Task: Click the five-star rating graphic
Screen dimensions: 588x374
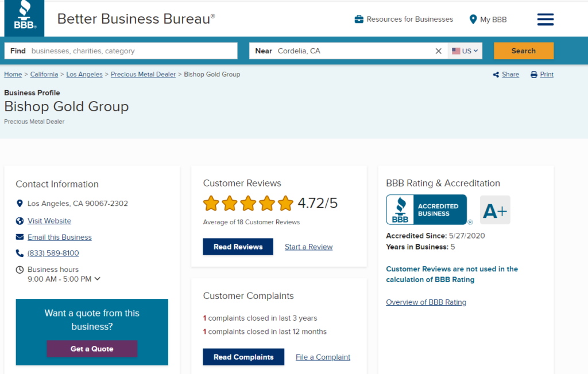Action: click(x=248, y=203)
